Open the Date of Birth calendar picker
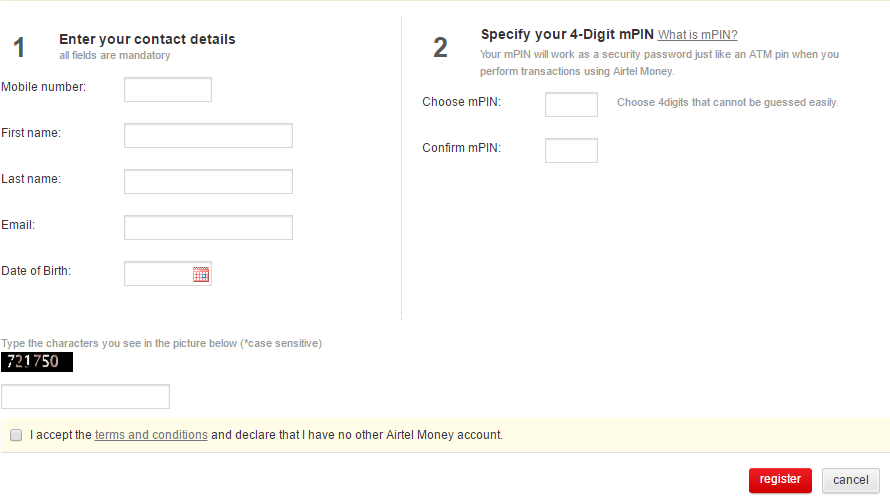890x501 pixels. (201, 275)
